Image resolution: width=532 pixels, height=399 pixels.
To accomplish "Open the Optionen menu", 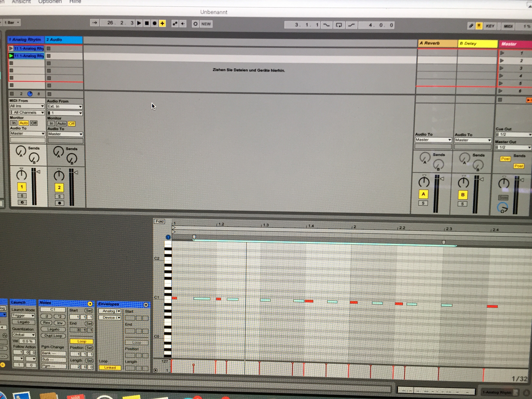I will click(50, 2).
